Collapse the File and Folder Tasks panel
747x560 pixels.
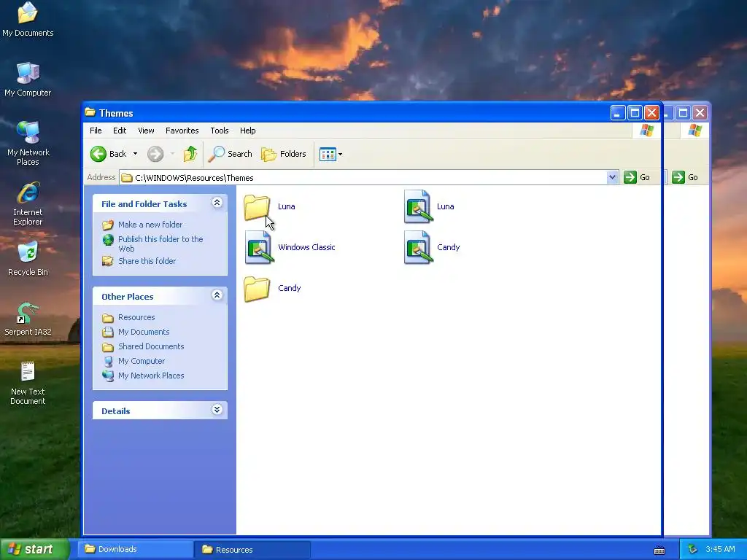[217, 203]
